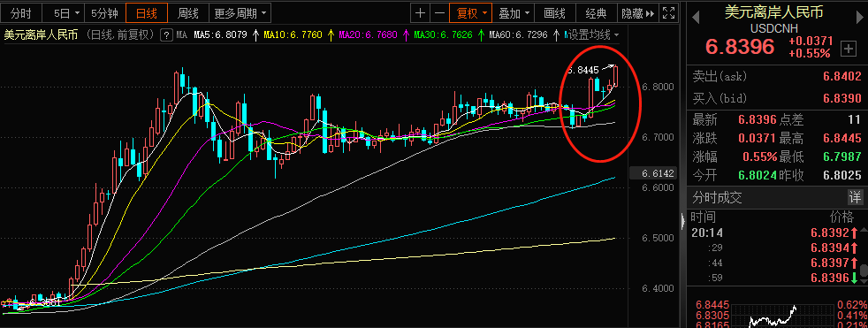
Task: Expand the 更多周期 period menu
Action: 240,12
